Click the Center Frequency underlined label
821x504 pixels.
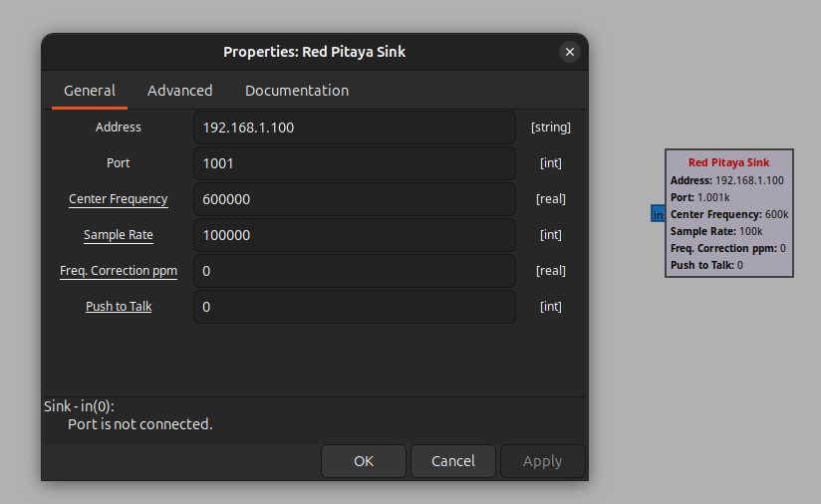click(119, 199)
